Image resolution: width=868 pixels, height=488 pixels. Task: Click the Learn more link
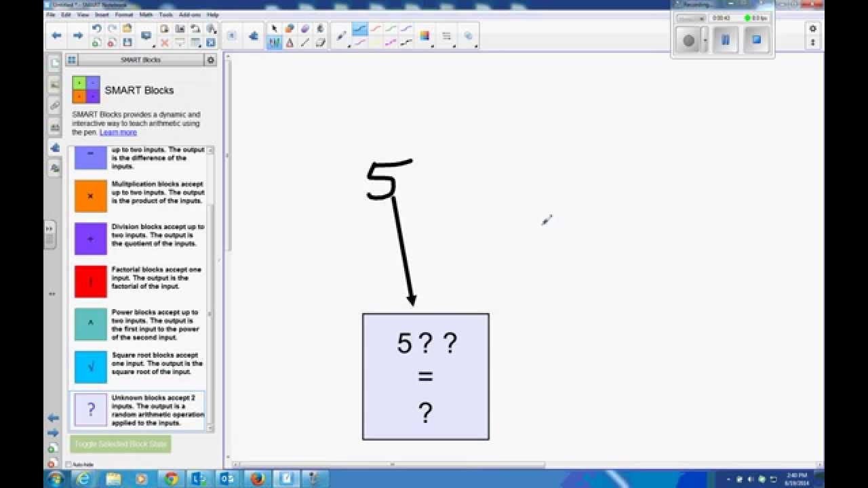pos(118,132)
